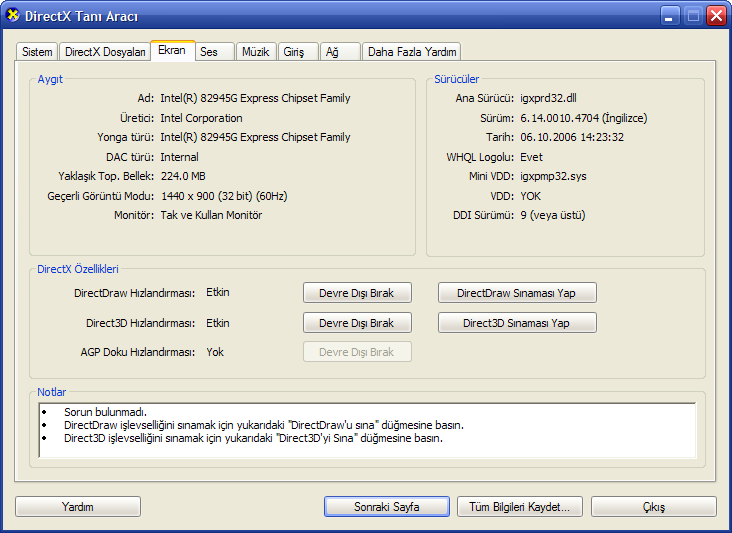Click the 'Sürücüler' group heading
The width and height of the screenshot is (732, 533).
[457, 79]
